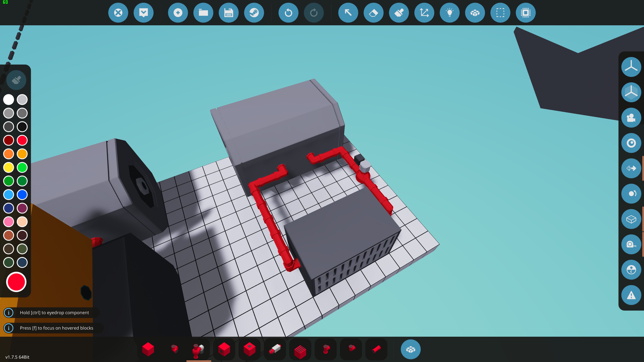The height and width of the screenshot is (362, 644).
Task: Open the load vehicle folder icon
Action: [x=203, y=13]
